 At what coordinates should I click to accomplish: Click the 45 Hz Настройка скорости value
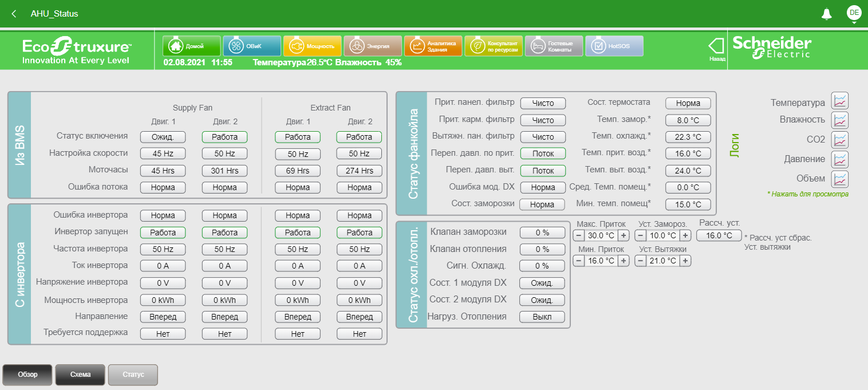point(163,153)
